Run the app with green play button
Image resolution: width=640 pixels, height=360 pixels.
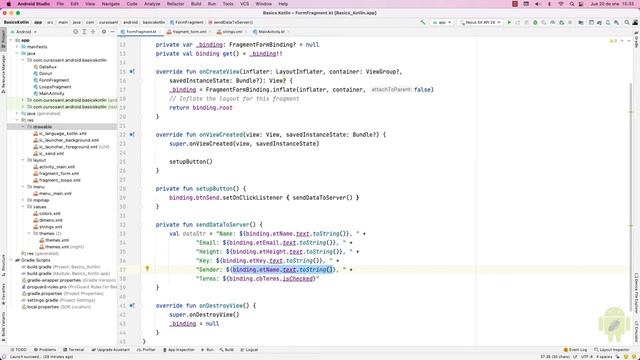(x=509, y=22)
